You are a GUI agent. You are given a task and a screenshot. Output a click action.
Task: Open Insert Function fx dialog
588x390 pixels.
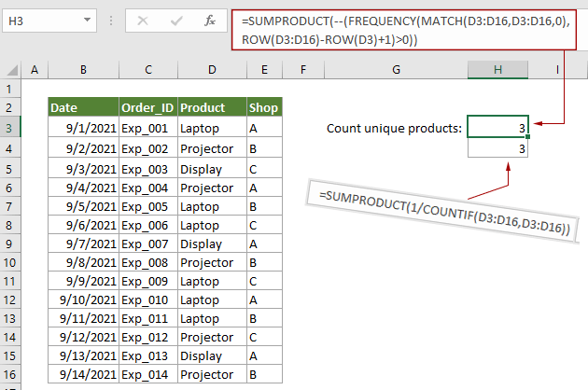[211, 19]
